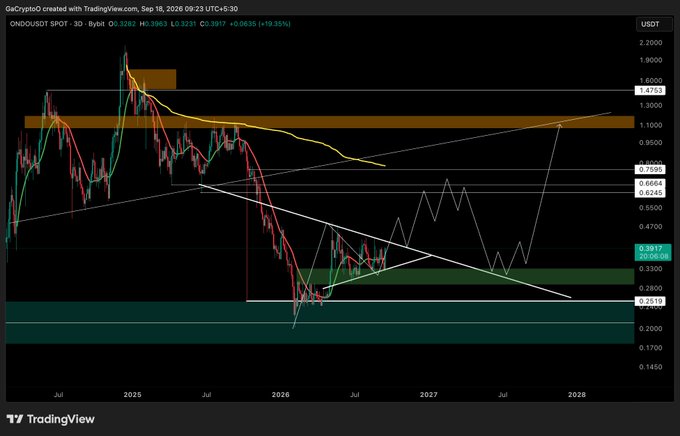Click the +0.0635 (+19.35%) change text

(x=260, y=24)
